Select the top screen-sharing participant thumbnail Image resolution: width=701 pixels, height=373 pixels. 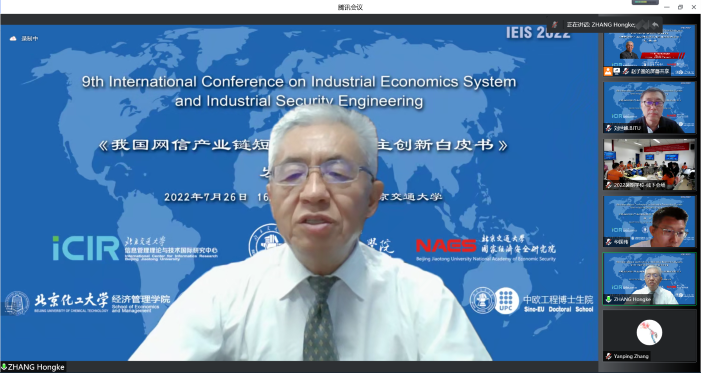coord(649,50)
